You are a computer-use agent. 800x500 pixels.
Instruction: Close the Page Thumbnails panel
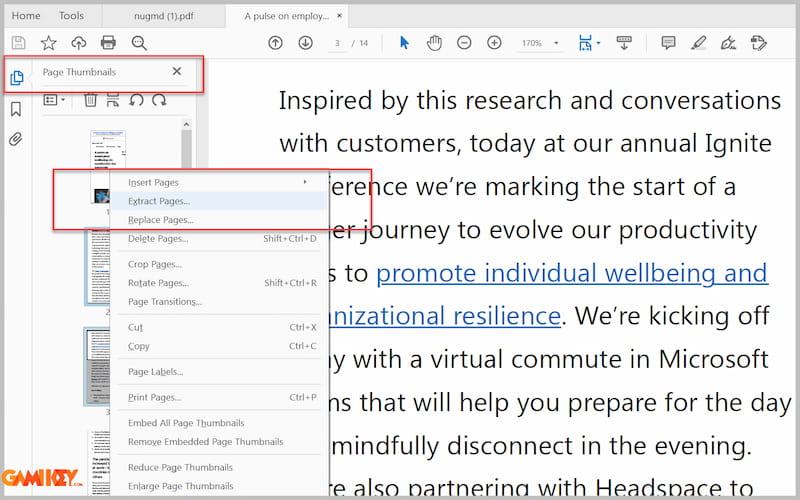pos(177,71)
